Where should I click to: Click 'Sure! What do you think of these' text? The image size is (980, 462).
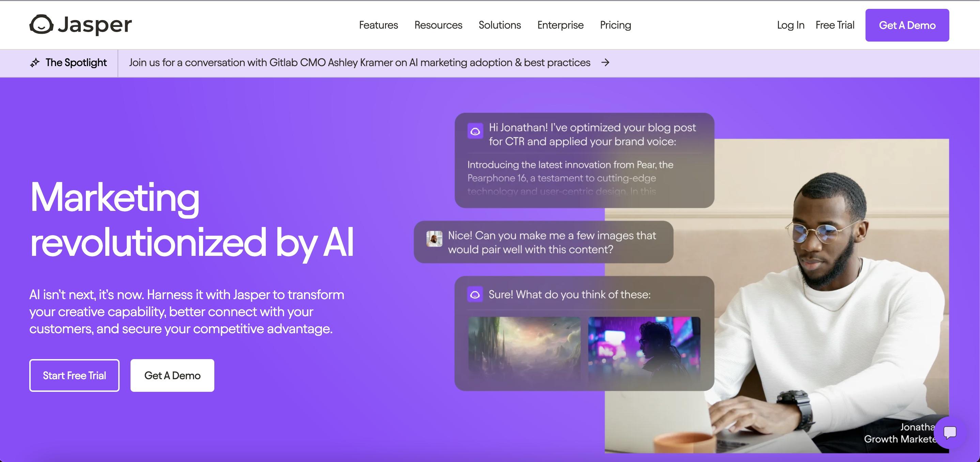pos(569,294)
